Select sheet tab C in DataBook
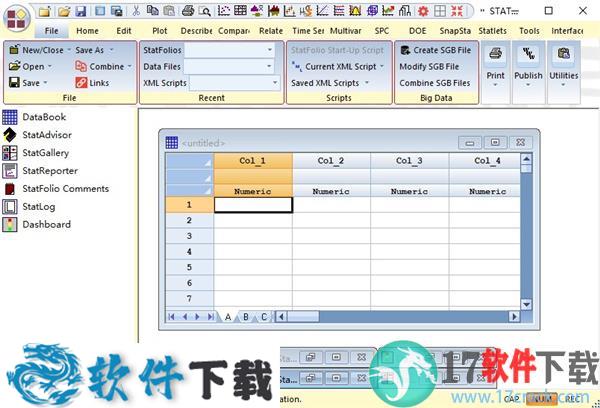This screenshot has height=408, width=600. tap(264, 317)
